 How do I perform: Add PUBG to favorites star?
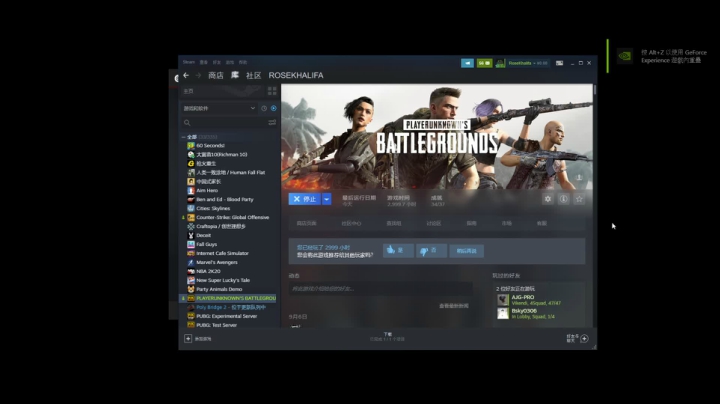click(579, 199)
